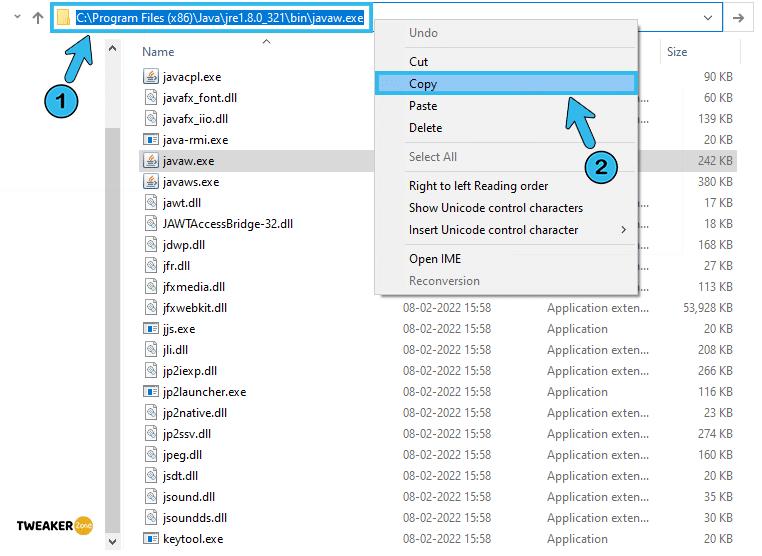
Task: Click the Name column header
Action: [x=158, y=52]
